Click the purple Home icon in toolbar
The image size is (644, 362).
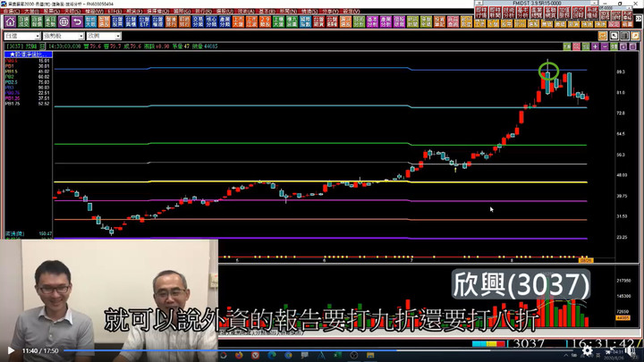[10, 21]
